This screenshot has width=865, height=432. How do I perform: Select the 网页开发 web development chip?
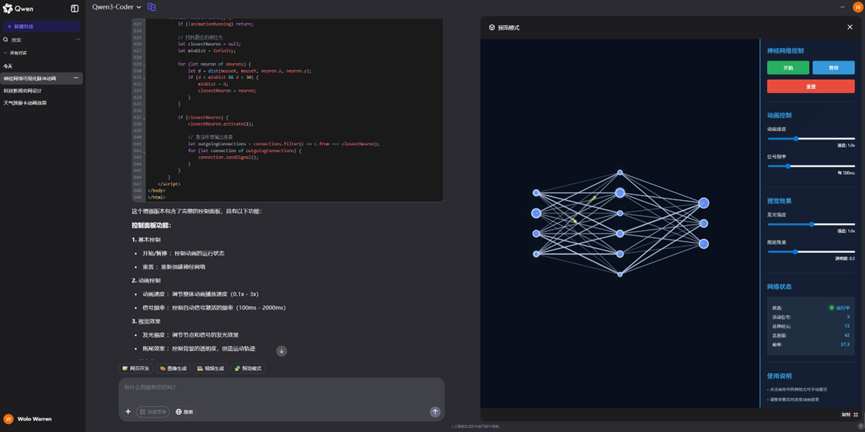[x=136, y=368]
